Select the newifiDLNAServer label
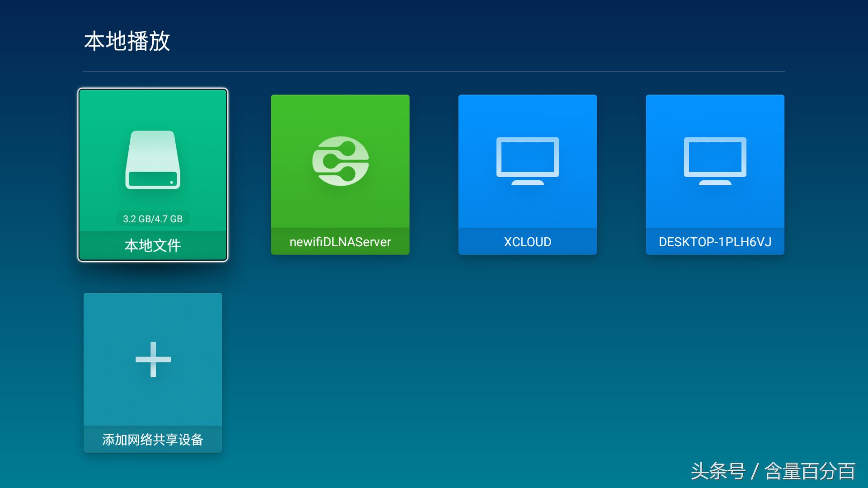Image resolution: width=868 pixels, height=488 pixels. pyautogui.click(x=340, y=242)
